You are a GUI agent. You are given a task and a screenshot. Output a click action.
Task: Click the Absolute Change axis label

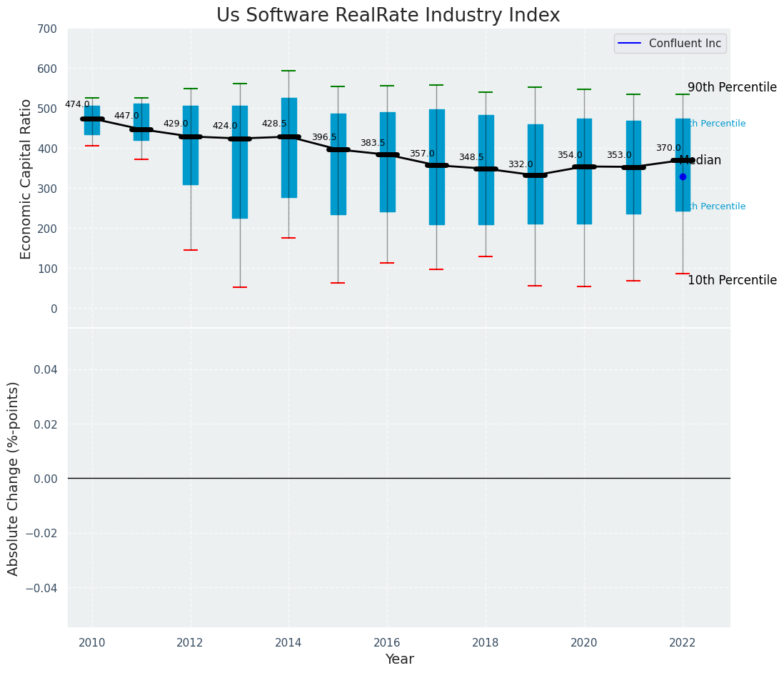click(x=13, y=479)
